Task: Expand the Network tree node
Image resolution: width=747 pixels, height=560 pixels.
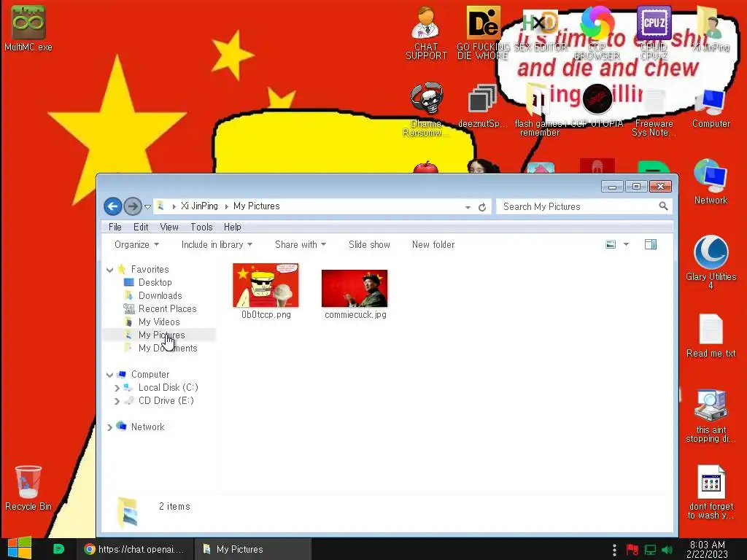Action: [109, 427]
